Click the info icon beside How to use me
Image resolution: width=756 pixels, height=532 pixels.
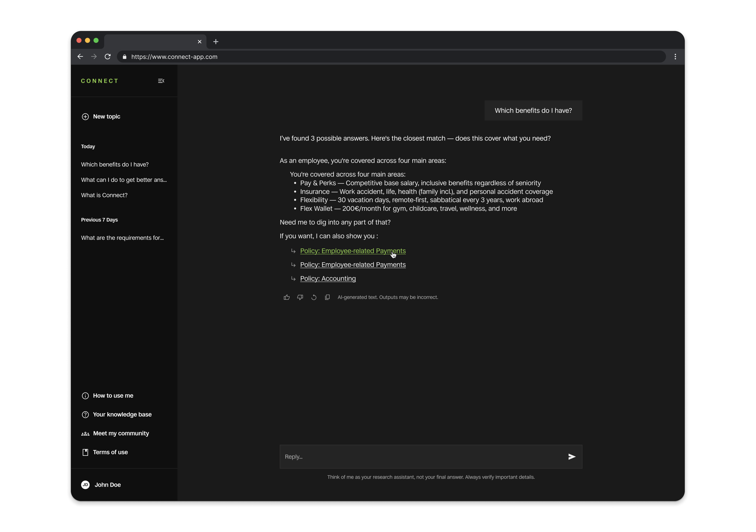point(85,396)
